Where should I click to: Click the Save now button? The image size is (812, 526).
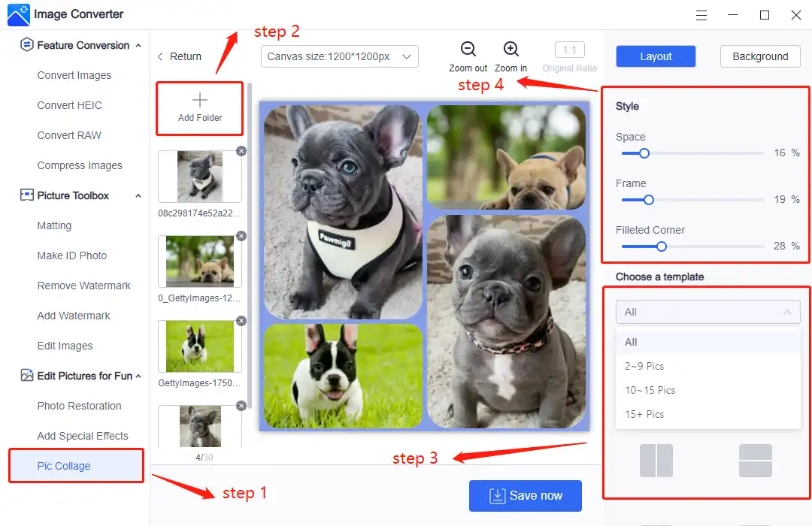525,496
